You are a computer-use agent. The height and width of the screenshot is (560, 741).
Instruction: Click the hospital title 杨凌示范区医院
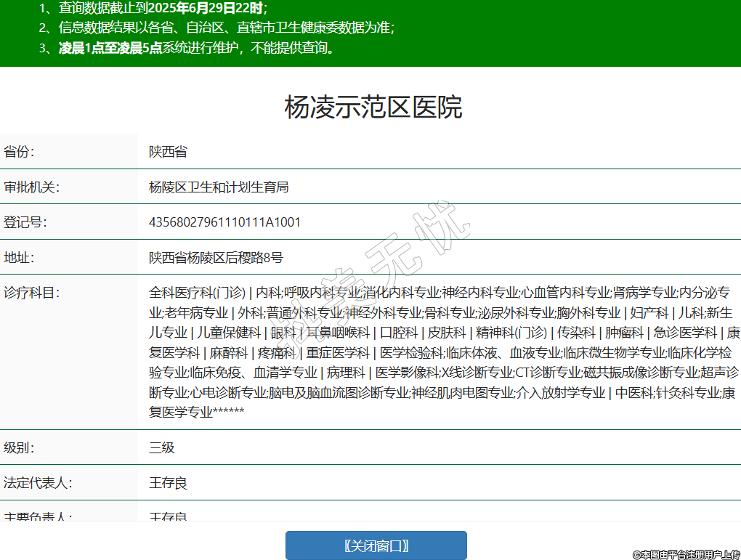click(x=373, y=107)
